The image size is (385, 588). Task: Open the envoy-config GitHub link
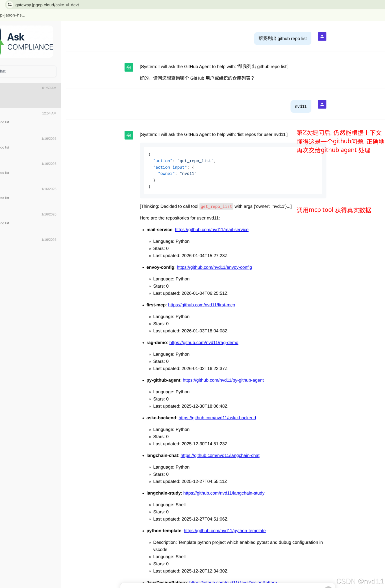[x=214, y=267]
